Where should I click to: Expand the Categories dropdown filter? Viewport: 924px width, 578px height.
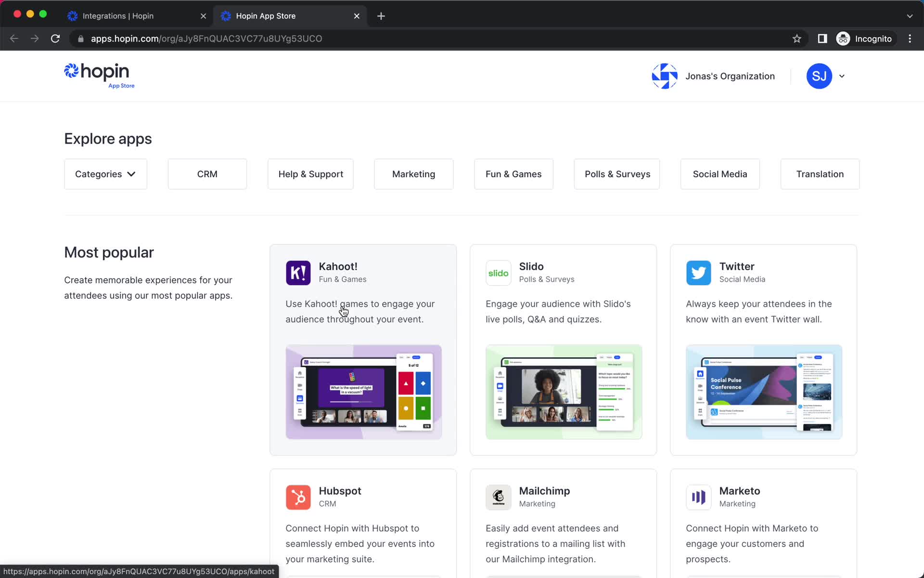click(x=105, y=174)
